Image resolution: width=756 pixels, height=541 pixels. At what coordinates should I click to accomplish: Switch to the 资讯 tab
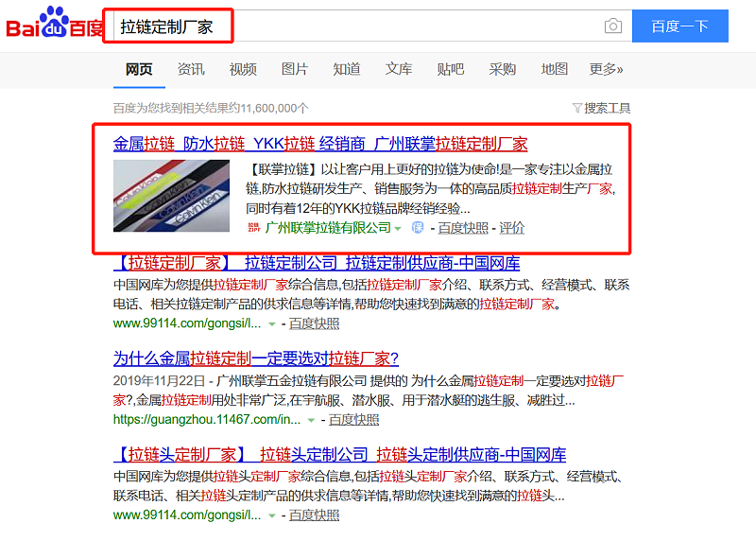pyautogui.click(x=191, y=70)
